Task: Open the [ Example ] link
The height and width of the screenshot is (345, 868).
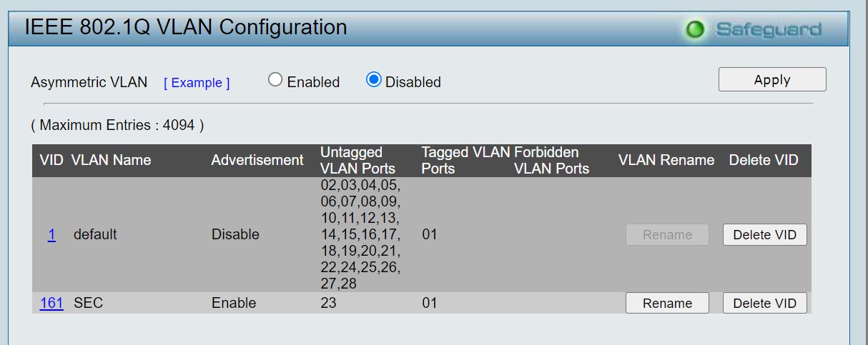Action: pyautogui.click(x=197, y=83)
